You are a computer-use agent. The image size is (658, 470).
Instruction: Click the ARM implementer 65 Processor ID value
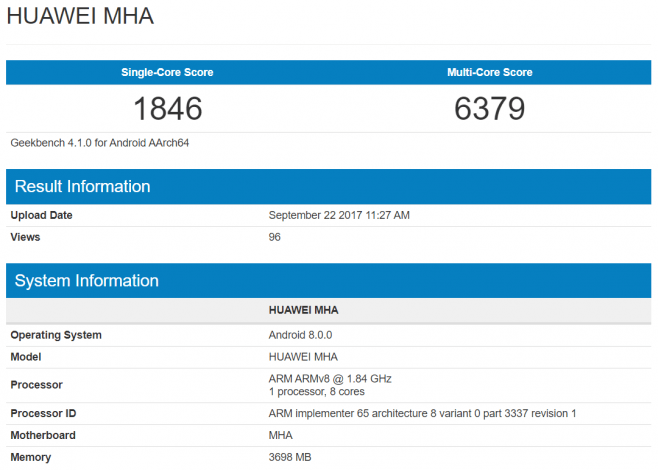tap(422, 413)
